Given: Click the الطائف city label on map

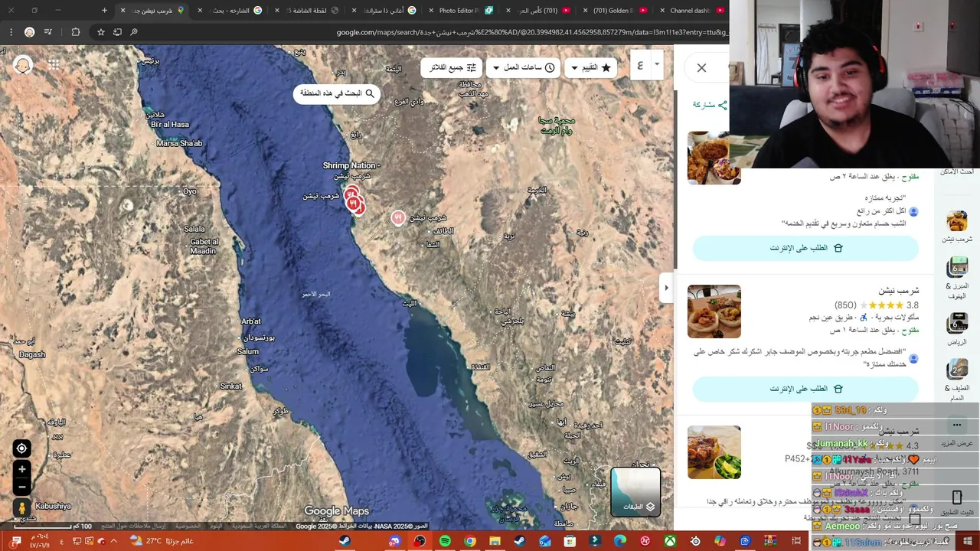Looking at the screenshot, I should pyautogui.click(x=443, y=230).
